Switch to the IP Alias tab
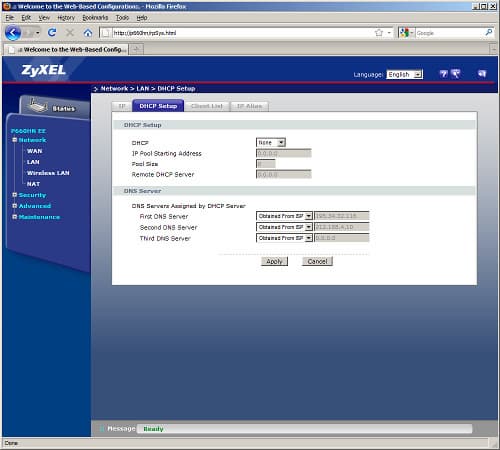Screen dimensions: 500x450 coord(249,106)
